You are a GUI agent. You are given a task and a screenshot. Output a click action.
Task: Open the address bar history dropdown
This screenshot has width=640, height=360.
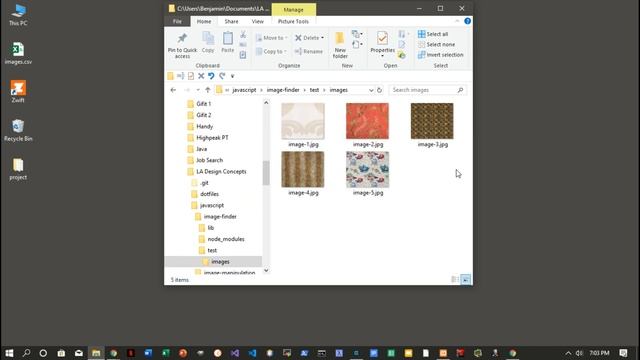pyautogui.click(x=371, y=90)
